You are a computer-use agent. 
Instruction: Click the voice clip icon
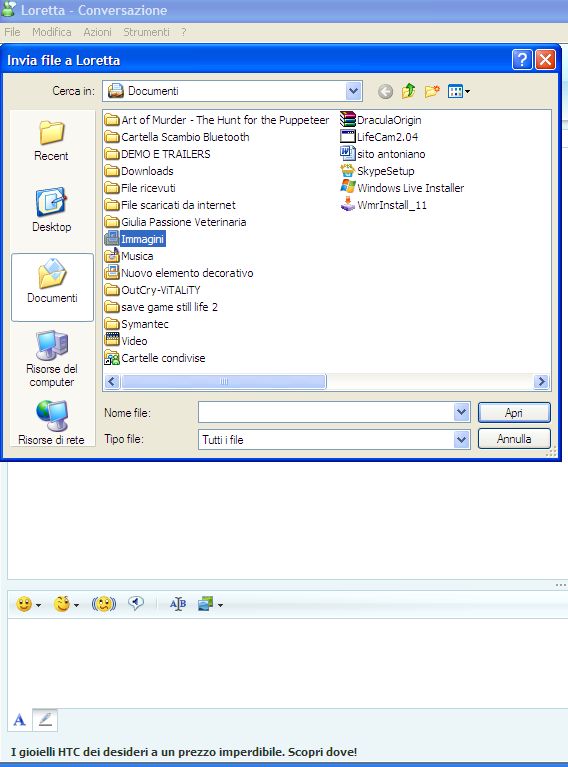click(x=136, y=604)
